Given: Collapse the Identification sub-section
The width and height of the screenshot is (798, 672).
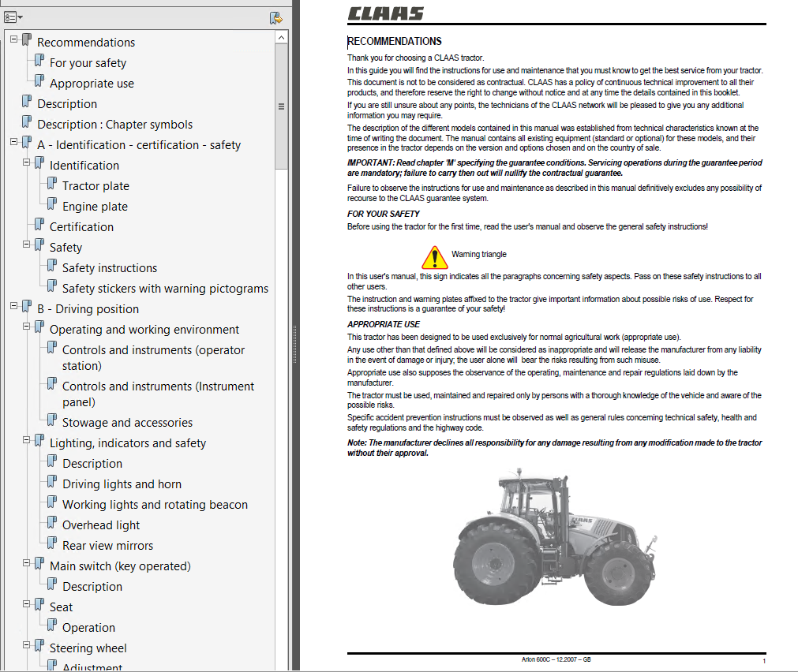Looking at the screenshot, I should pos(27,162).
